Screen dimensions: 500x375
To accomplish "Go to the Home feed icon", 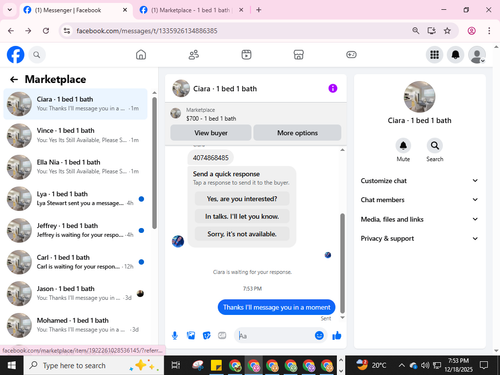I will click(x=141, y=55).
